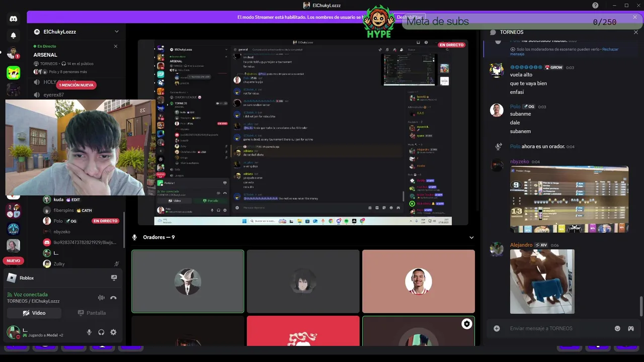Click the chat panel scrollbar
644x362 pixels.
[x=641, y=306]
